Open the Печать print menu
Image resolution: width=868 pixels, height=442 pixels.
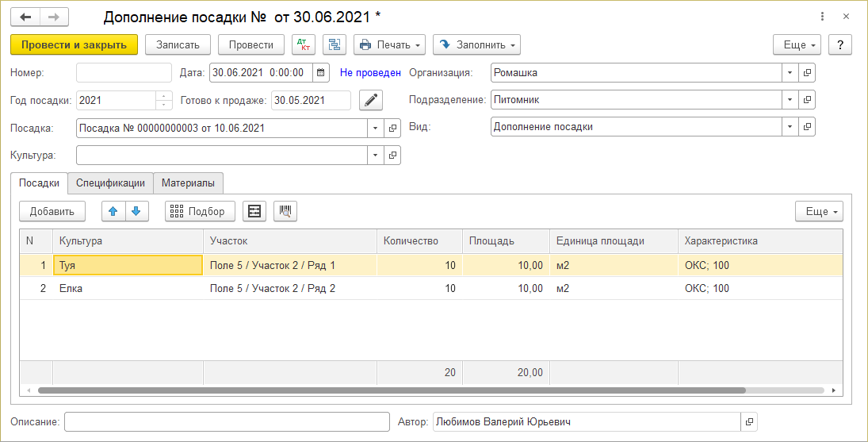[x=389, y=45]
